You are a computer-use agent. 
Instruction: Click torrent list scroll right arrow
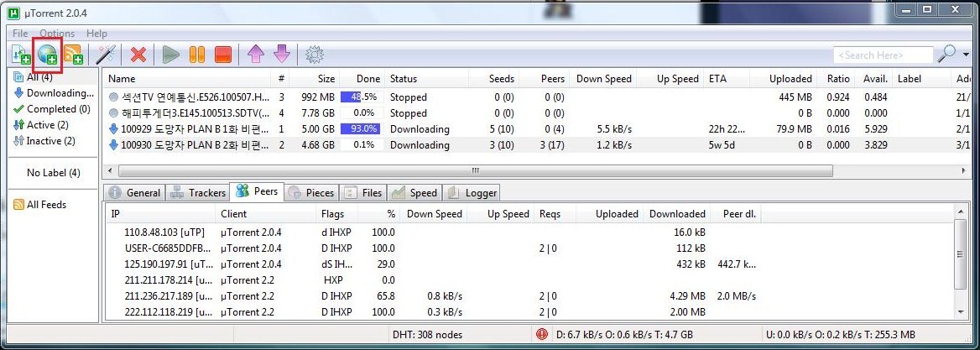point(964,170)
